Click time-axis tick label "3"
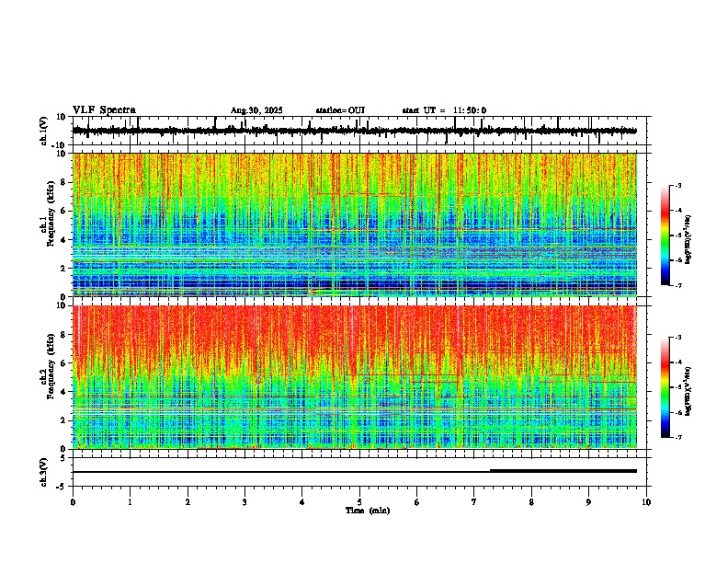The height and width of the screenshot is (563, 728). pyautogui.click(x=245, y=502)
